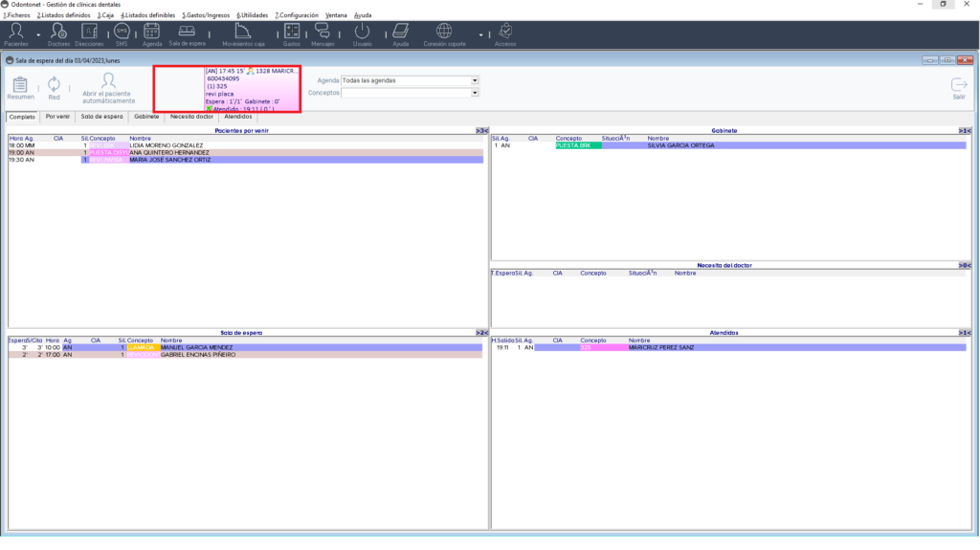
Task: Select Gabinete row SILVIA GARCIA ORTEGA
Action: pos(728,145)
